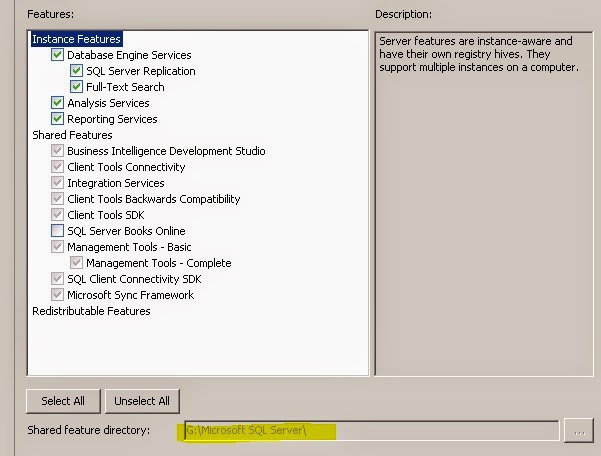This screenshot has height=456, width=601.
Task: Click the Unselect All button
Action: point(142,401)
